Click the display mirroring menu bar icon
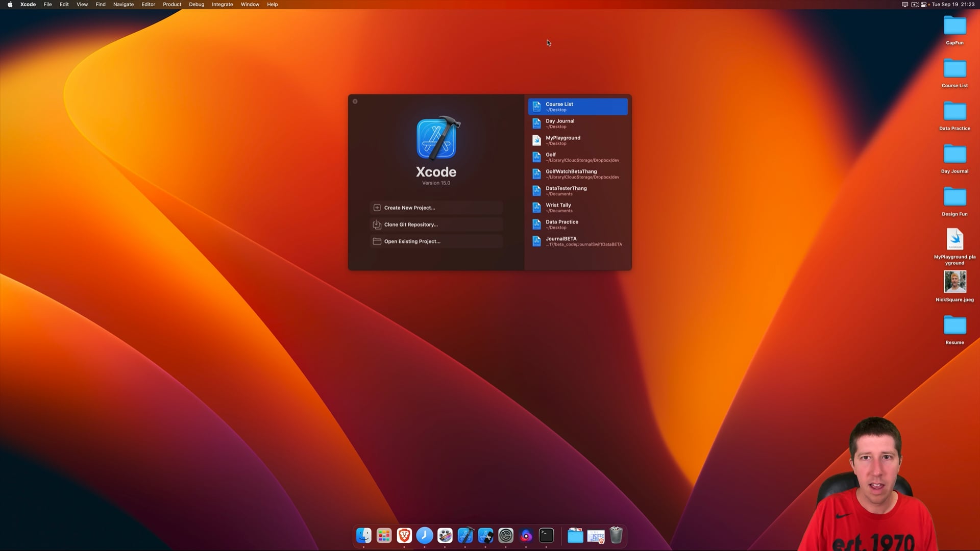 905,5
